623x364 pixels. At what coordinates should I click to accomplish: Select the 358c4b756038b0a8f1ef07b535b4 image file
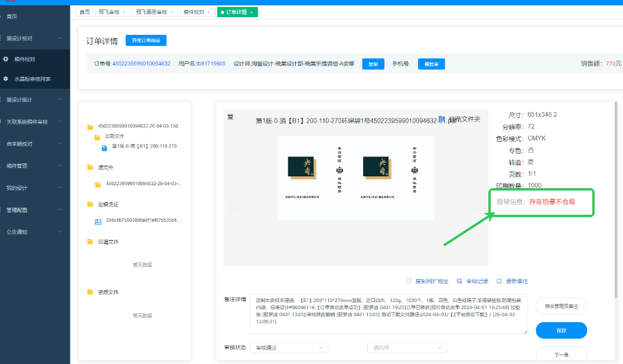point(143,220)
